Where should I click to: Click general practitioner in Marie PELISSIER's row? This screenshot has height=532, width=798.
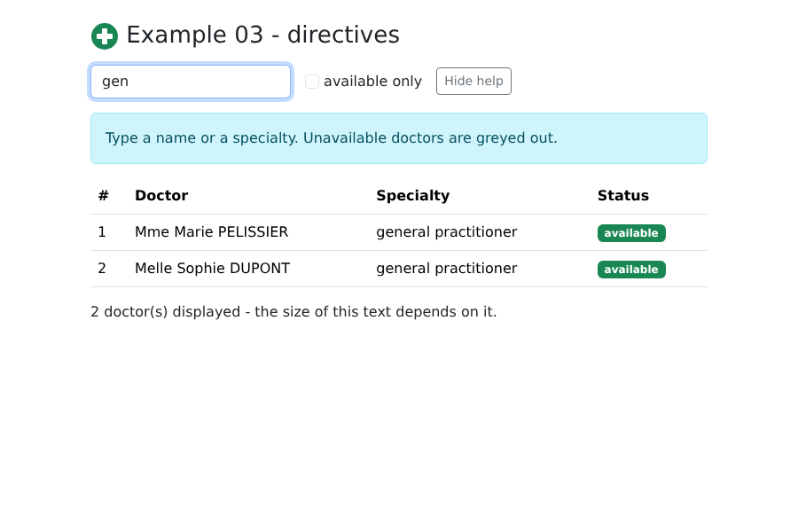(446, 232)
